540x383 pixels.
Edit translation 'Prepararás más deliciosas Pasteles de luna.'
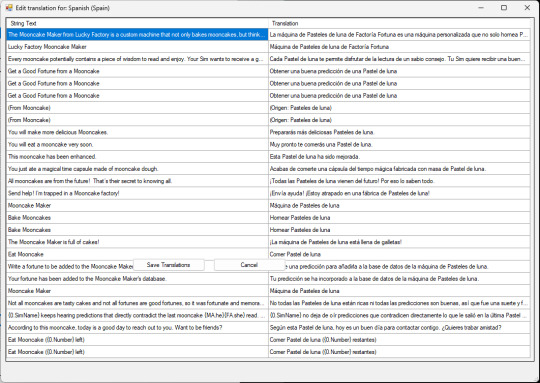click(x=399, y=132)
